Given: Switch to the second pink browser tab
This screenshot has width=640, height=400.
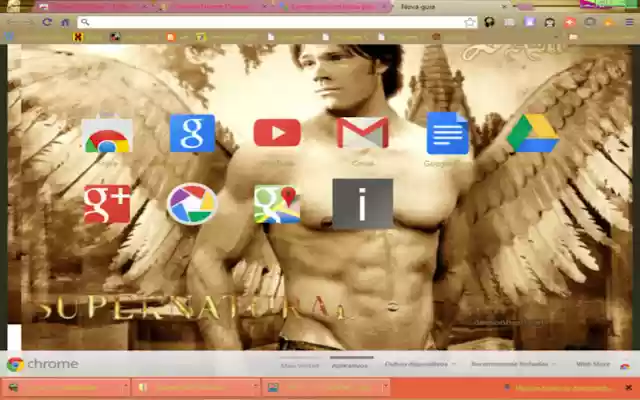Looking at the screenshot, I should tap(214, 7).
